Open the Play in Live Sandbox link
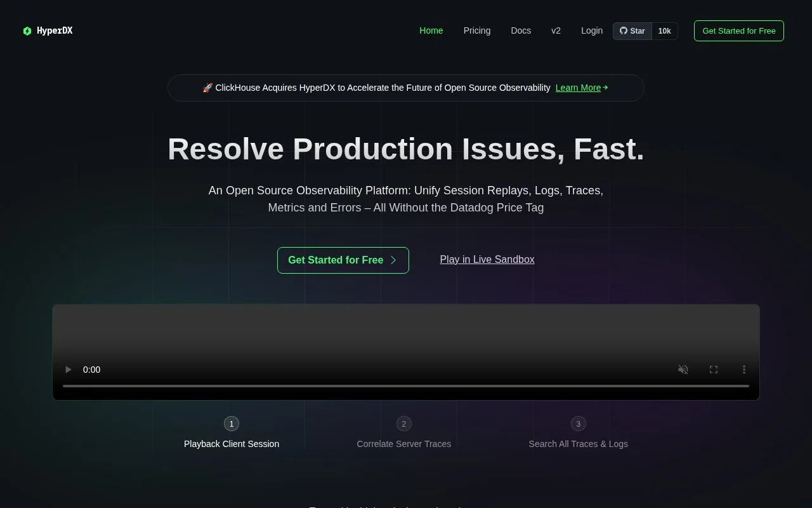The width and height of the screenshot is (812, 508). [487, 259]
